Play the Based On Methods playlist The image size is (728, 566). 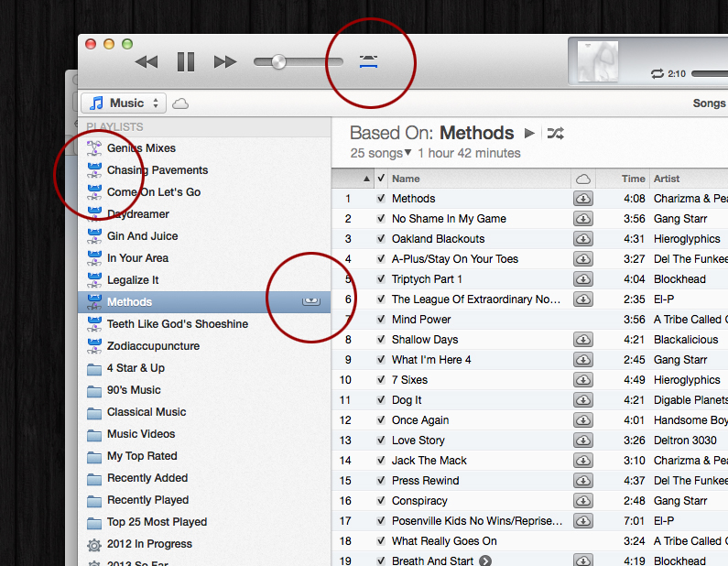tap(529, 134)
